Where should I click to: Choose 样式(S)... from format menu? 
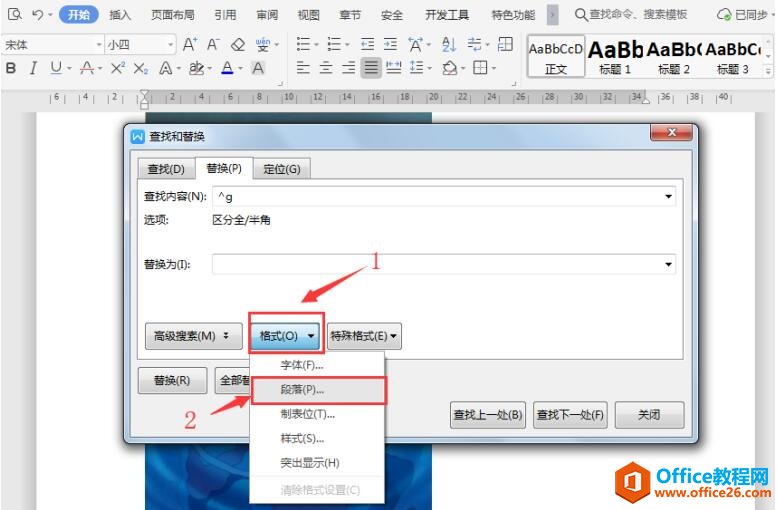(x=318, y=439)
